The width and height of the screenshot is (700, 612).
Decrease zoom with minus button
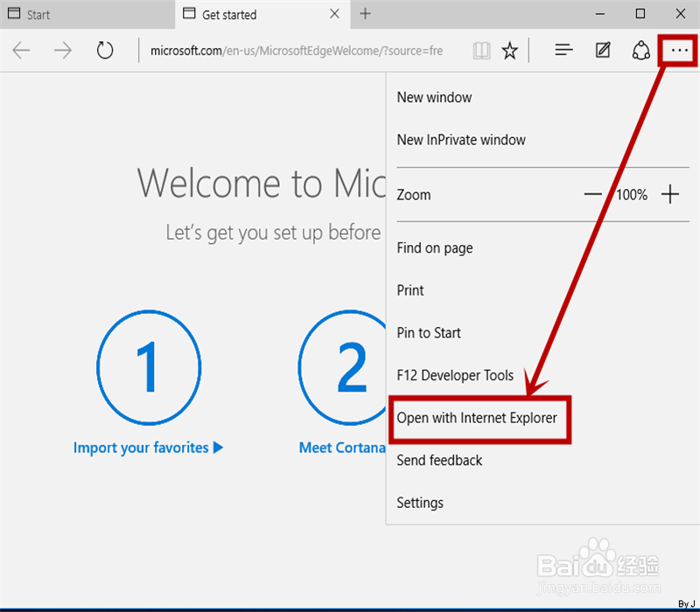coord(593,194)
